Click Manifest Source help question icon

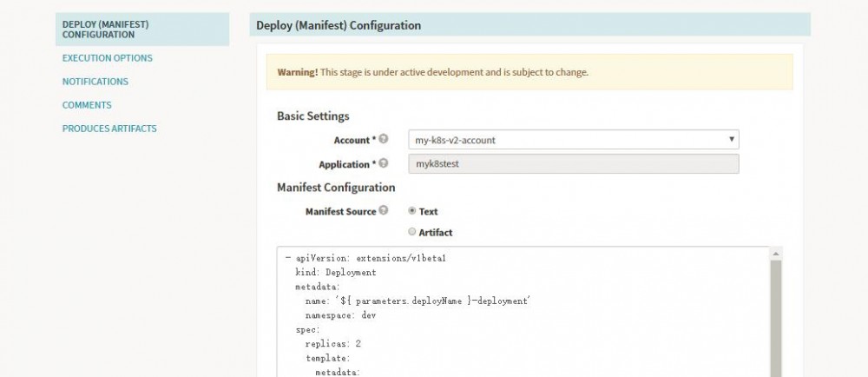[x=384, y=211]
